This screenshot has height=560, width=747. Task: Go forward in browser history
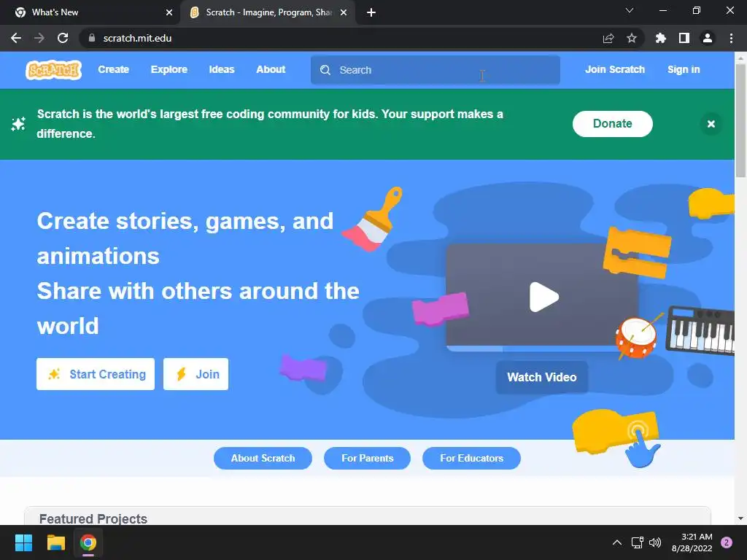tap(39, 38)
